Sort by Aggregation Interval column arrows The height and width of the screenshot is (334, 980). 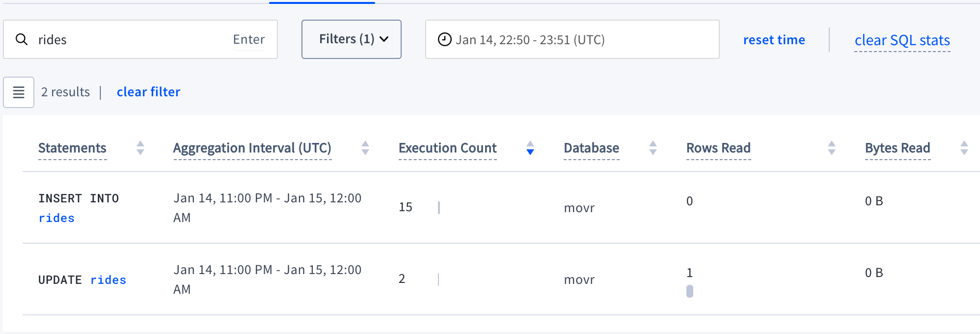(365, 148)
